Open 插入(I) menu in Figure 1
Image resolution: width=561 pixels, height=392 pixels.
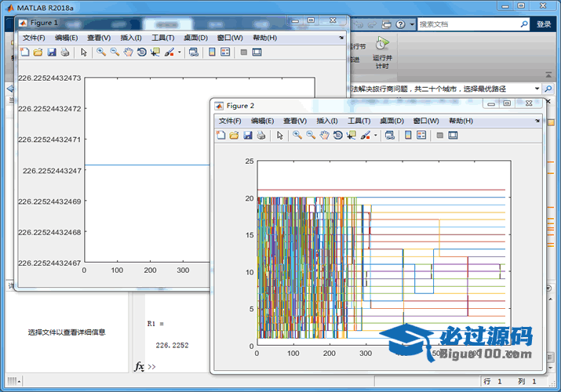pos(131,38)
